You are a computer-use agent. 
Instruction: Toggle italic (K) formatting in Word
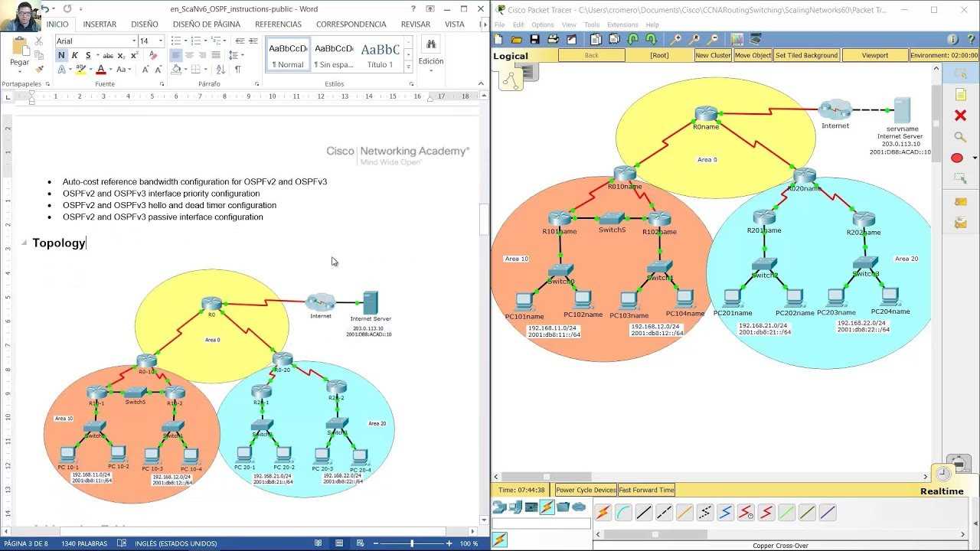74,55
